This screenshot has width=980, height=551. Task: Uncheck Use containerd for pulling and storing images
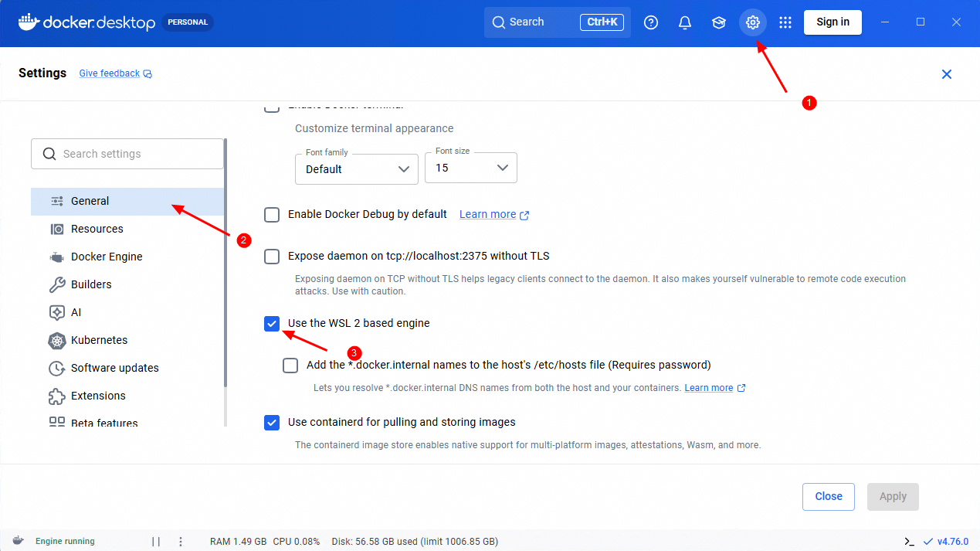pyautogui.click(x=272, y=423)
